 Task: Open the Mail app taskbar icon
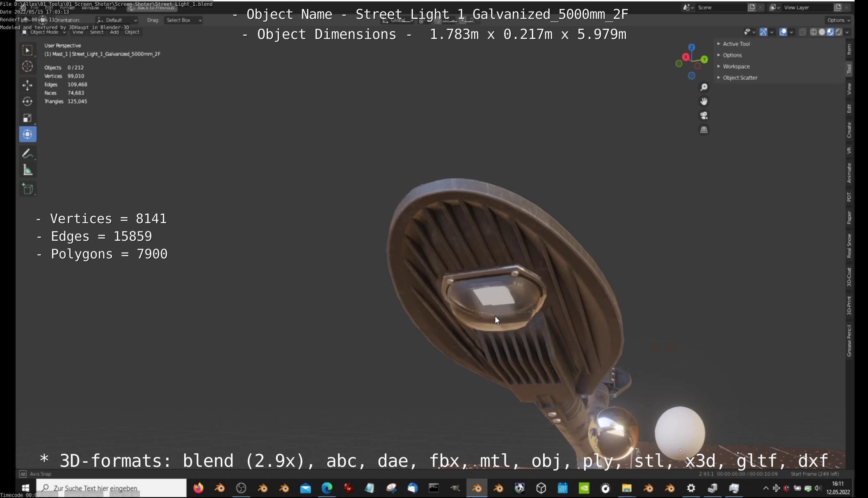tap(305, 488)
